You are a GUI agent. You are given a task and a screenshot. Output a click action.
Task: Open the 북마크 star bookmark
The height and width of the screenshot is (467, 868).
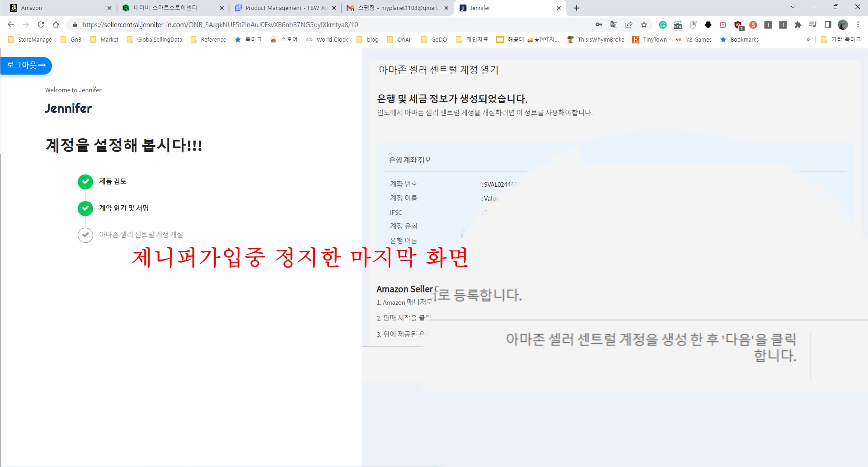(x=249, y=40)
